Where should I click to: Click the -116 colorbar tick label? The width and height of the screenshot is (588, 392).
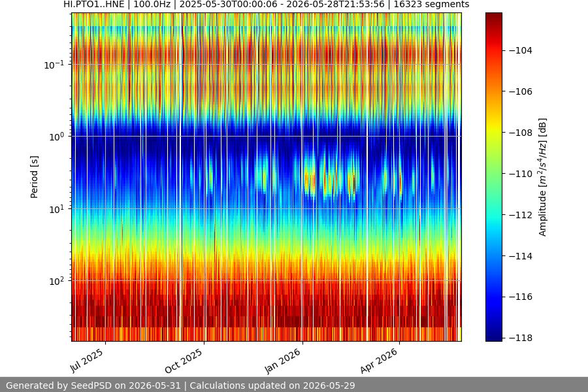click(x=521, y=297)
